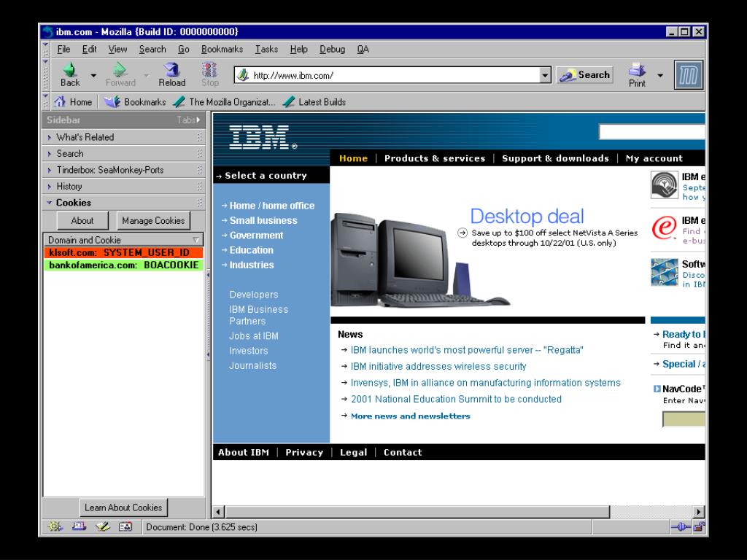This screenshot has height=560, width=747.
Task: Sort by the Domain and Cookie column
Action: pos(123,240)
